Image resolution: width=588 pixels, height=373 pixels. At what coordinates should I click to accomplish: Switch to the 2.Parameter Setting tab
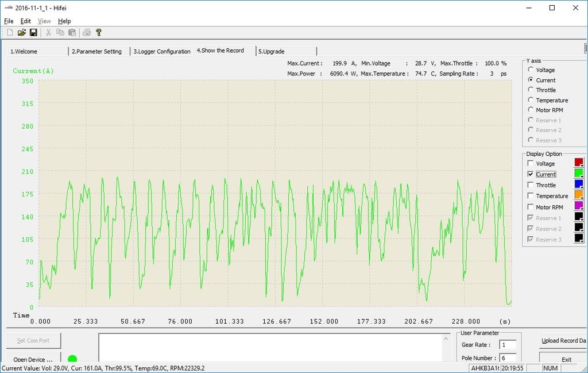(99, 51)
